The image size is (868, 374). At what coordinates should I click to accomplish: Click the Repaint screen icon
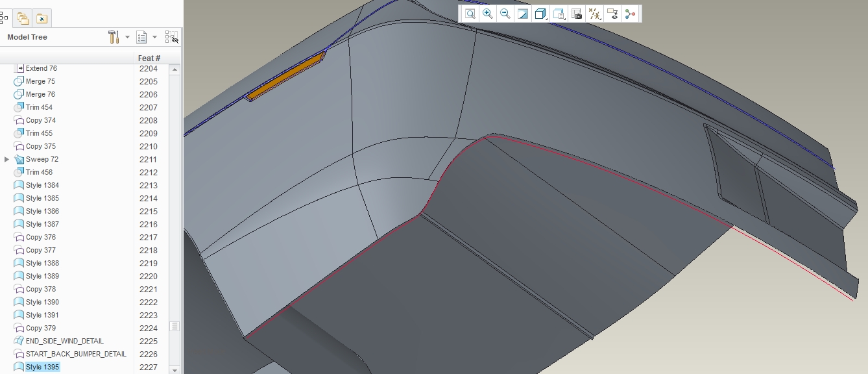(522, 14)
